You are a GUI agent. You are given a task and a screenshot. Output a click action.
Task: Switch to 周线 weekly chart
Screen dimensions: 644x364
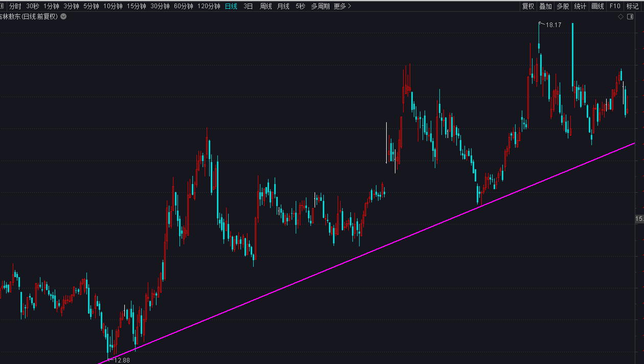point(265,6)
